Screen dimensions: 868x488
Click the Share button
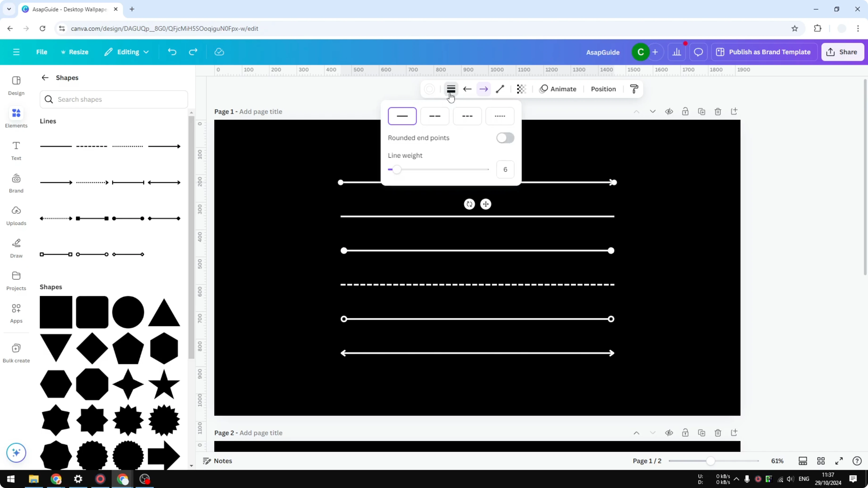pos(842,52)
